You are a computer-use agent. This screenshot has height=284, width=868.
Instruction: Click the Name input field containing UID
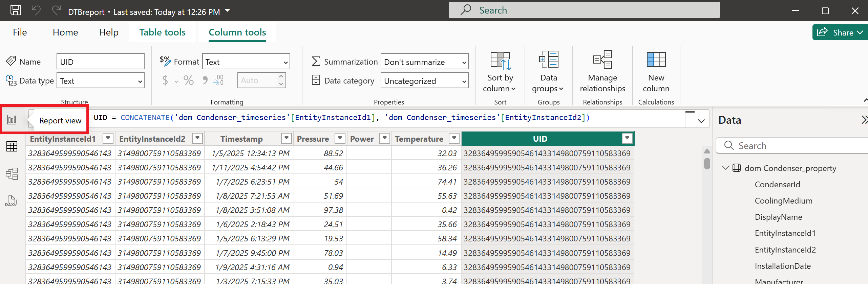click(101, 62)
